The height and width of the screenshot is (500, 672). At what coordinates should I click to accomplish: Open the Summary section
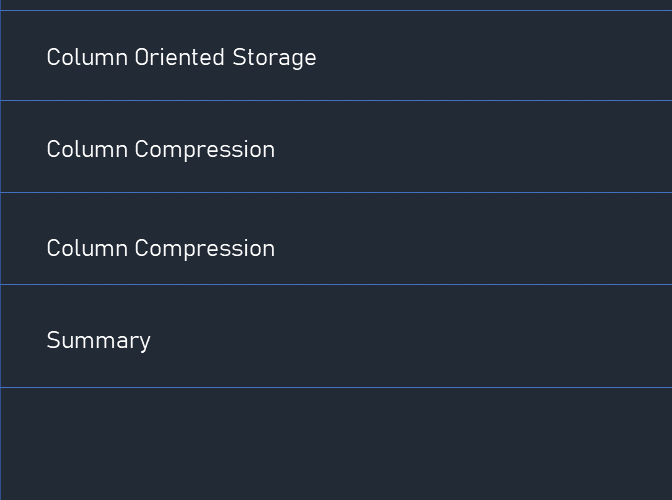(x=336, y=336)
